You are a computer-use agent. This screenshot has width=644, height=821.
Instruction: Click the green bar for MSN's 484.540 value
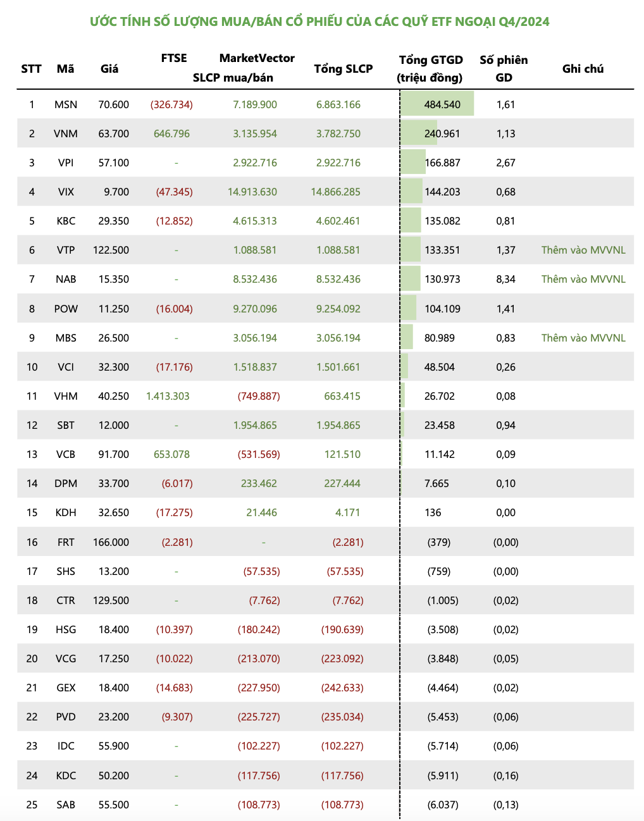pos(437,104)
